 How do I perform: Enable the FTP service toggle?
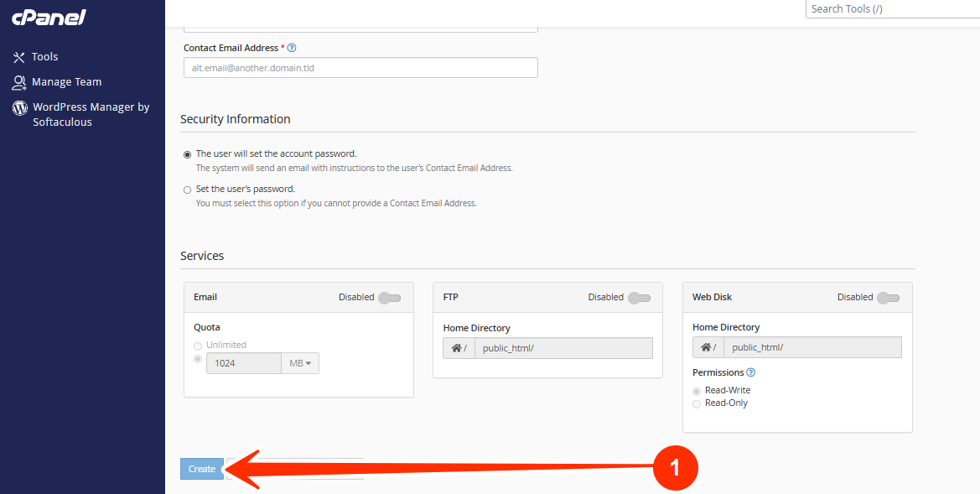639,298
